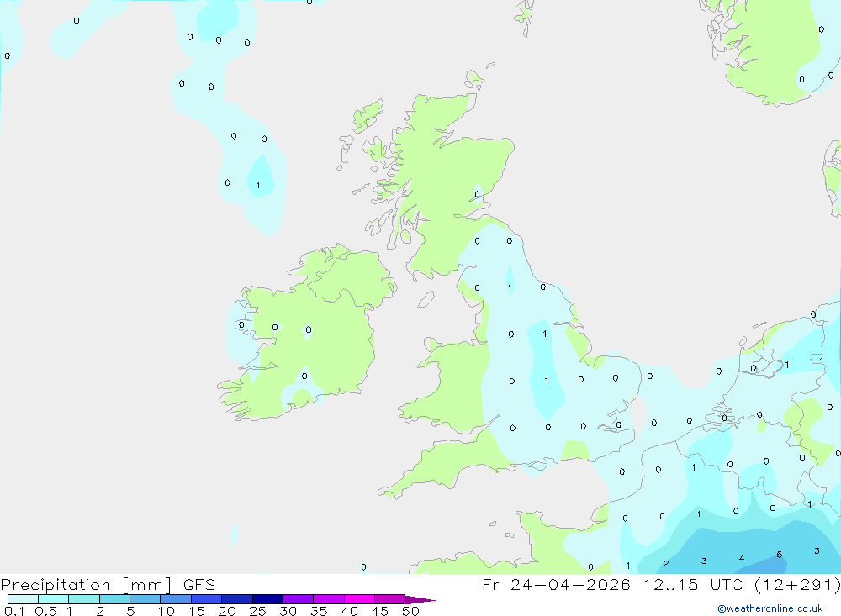The width and height of the screenshot is (841, 616).
Task: Click the '4' precipitation value on the map
Action: tap(742, 558)
